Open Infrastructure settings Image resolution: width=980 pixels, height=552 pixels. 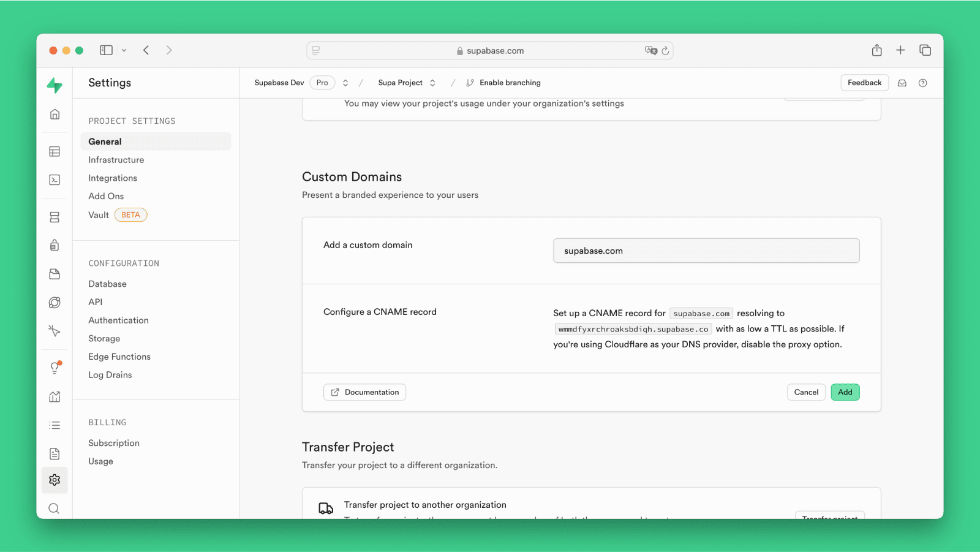(x=116, y=160)
